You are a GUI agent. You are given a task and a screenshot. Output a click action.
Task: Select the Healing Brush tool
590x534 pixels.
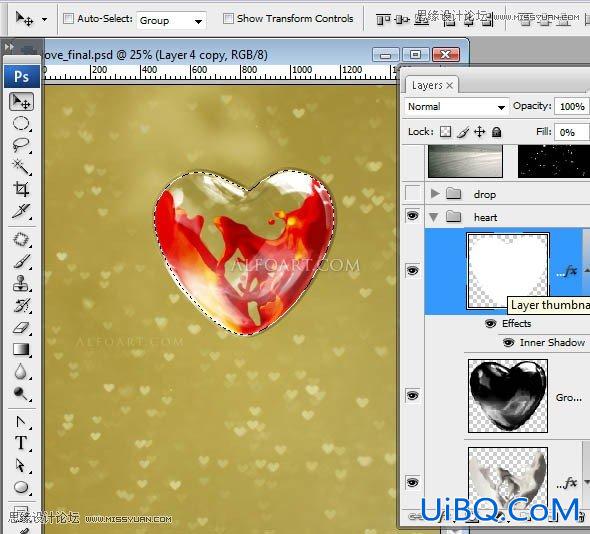(21, 239)
